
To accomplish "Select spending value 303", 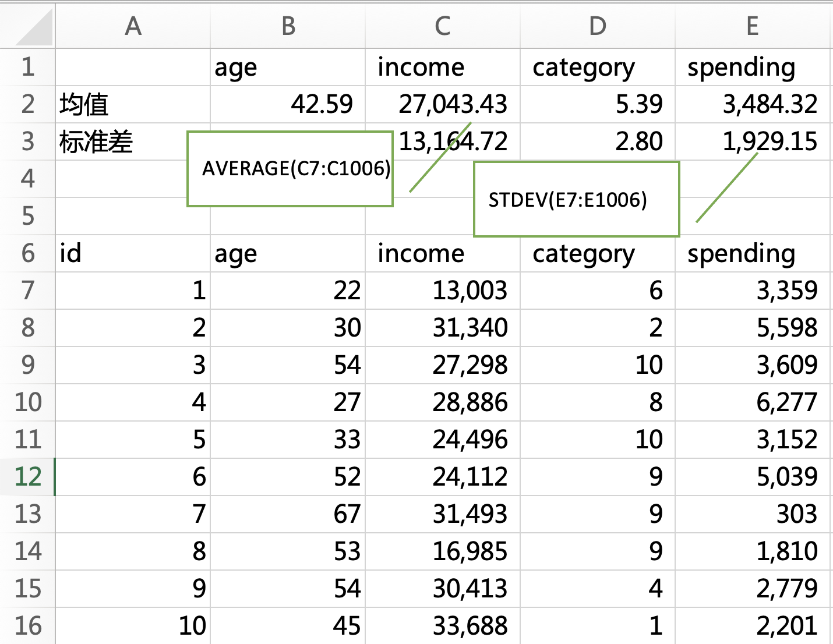I will point(753,514).
